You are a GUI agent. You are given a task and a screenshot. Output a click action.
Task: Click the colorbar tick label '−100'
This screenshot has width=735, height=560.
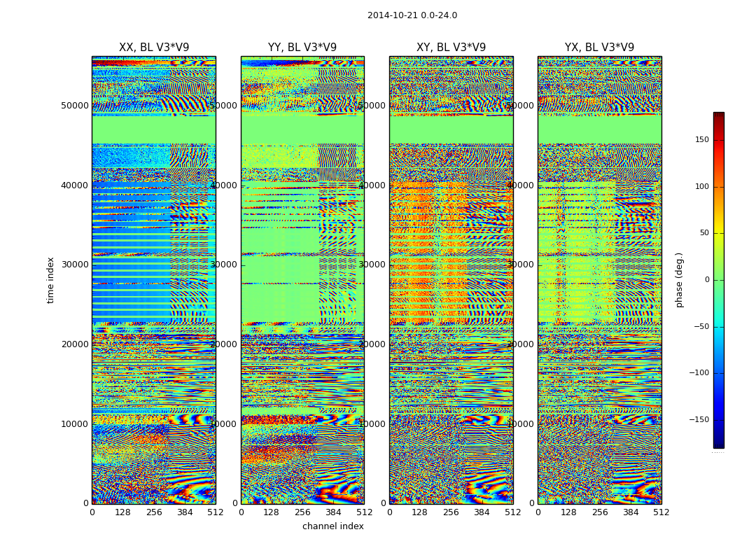click(x=699, y=373)
